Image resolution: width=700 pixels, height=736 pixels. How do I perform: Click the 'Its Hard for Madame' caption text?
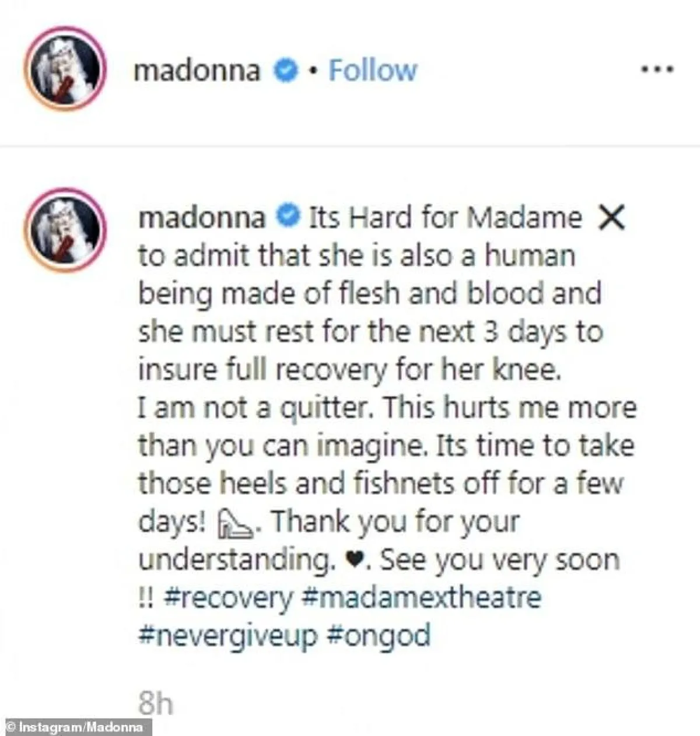pos(444,218)
